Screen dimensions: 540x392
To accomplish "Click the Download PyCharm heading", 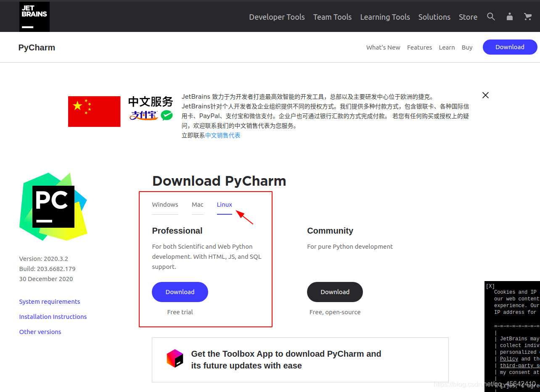I will click(x=219, y=181).
